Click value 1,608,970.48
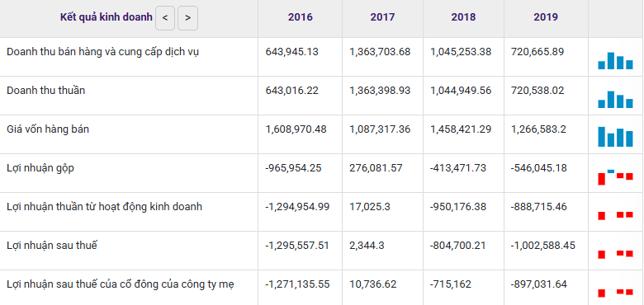Screen dimensions: 644x305 [x=296, y=129]
